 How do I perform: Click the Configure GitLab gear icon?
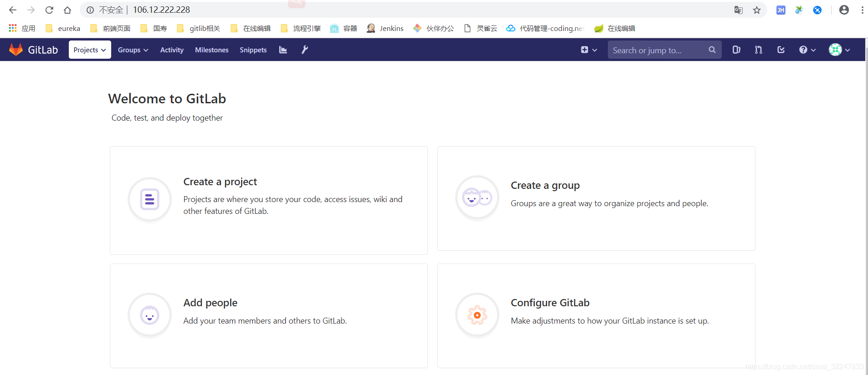tap(477, 315)
